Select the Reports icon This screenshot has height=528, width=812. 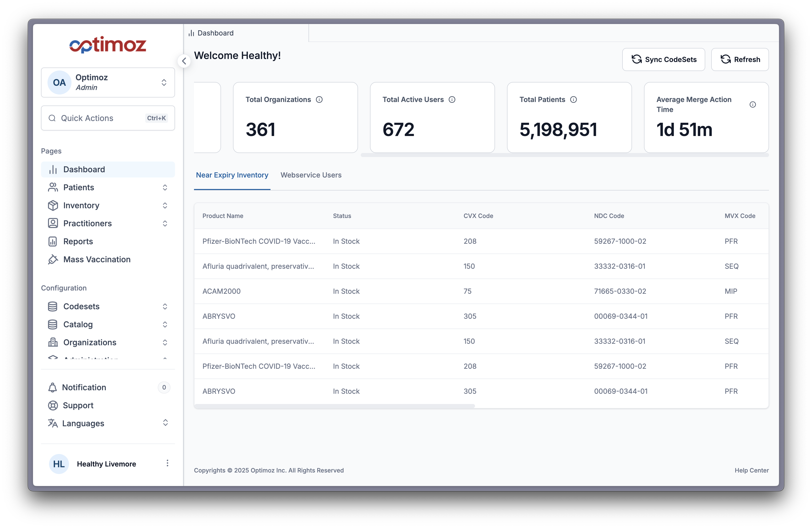[x=53, y=241]
